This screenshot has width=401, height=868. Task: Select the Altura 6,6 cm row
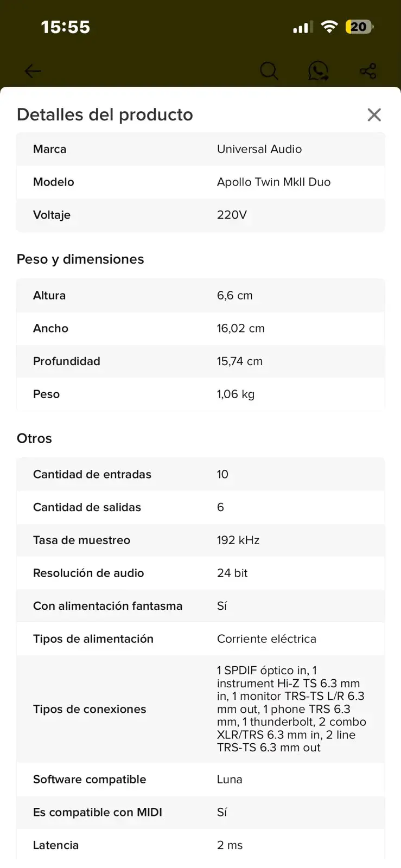pos(201,296)
